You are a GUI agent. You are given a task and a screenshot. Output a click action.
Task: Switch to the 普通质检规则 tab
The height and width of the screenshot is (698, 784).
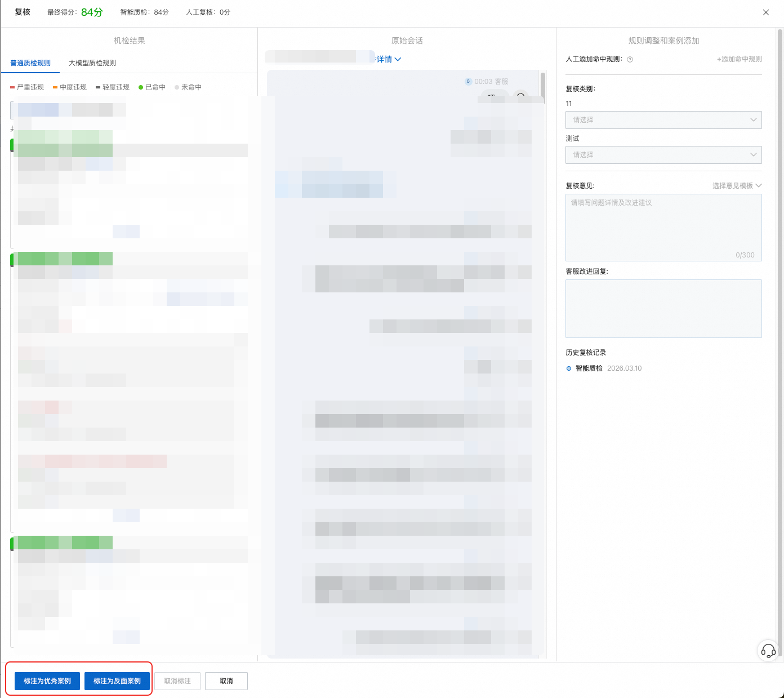(30, 63)
